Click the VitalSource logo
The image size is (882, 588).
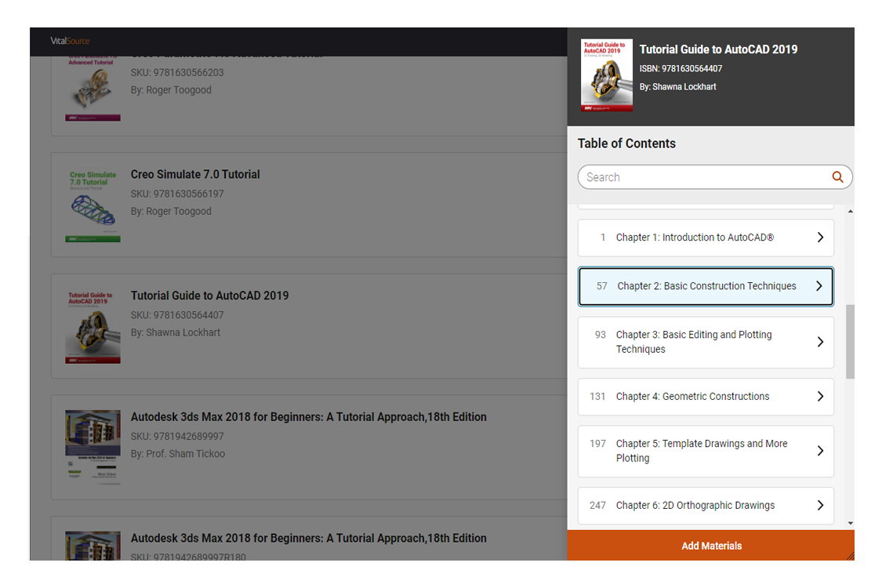pos(70,41)
